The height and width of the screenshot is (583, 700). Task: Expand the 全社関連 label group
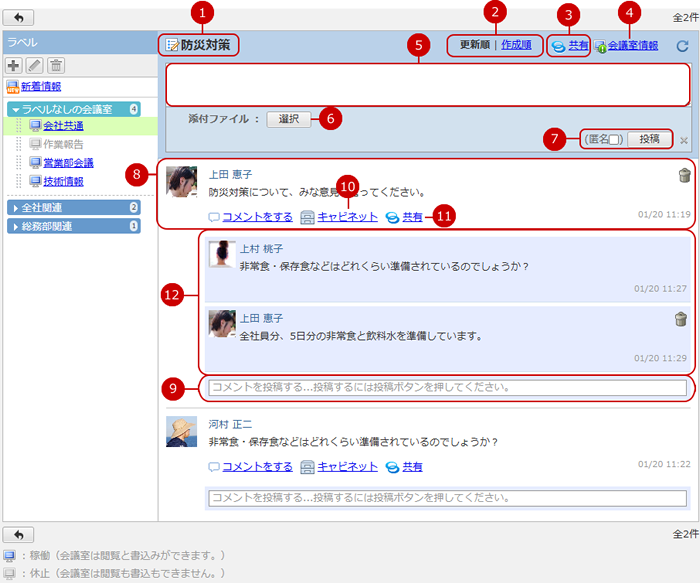(x=74, y=208)
